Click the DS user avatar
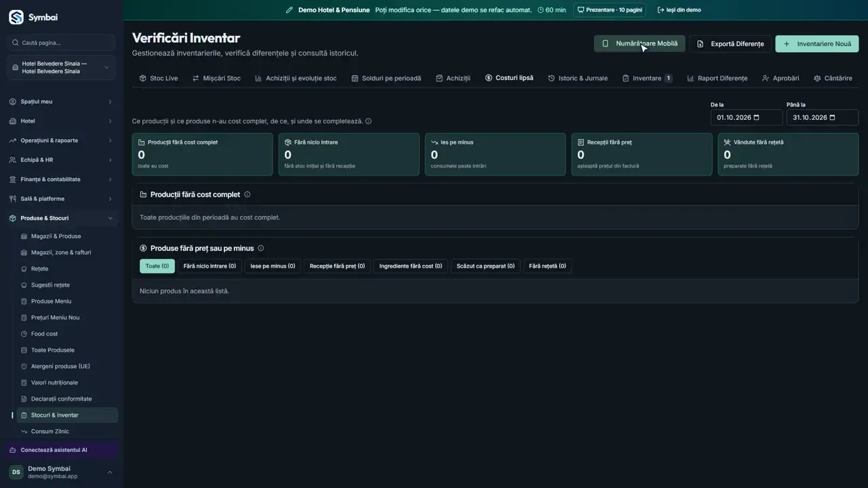 point(16,472)
